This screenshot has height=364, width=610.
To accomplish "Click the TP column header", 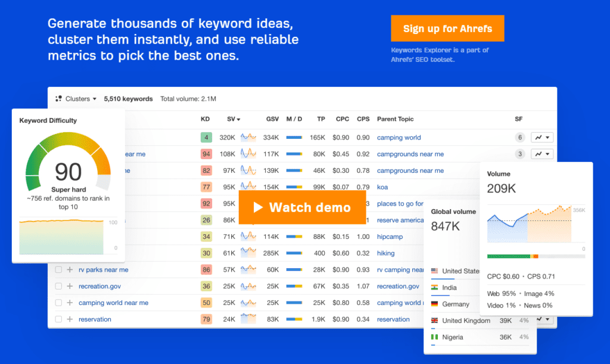I will 321,119.
